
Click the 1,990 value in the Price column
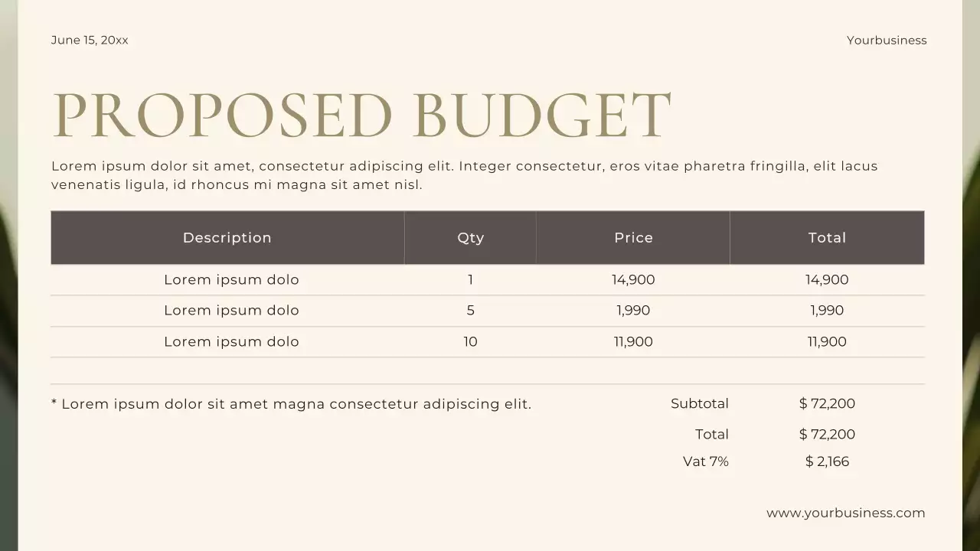pos(633,311)
